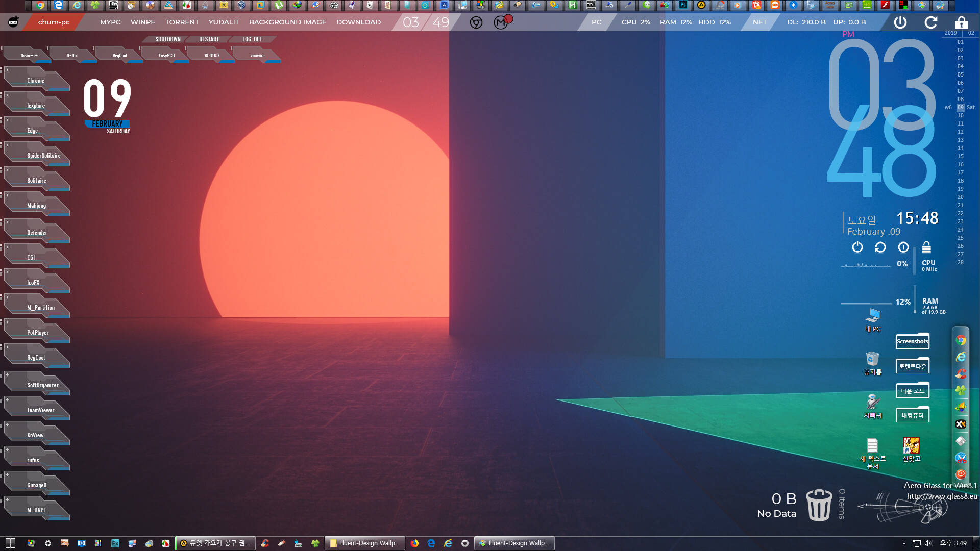The height and width of the screenshot is (551, 980).
Task: Click the restart arrows icon under the clock
Action: coord(880,247)
